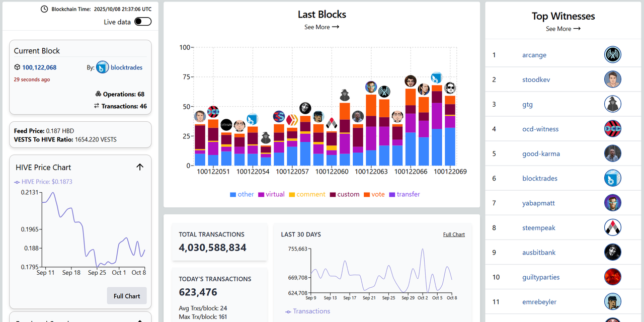Toggle the Live data switch

(143, 22)
